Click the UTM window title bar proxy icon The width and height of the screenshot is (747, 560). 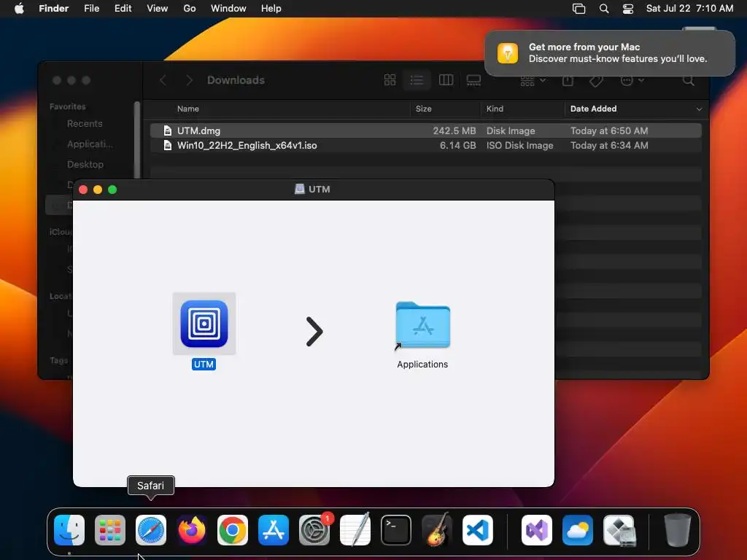[x=300, y=189]
